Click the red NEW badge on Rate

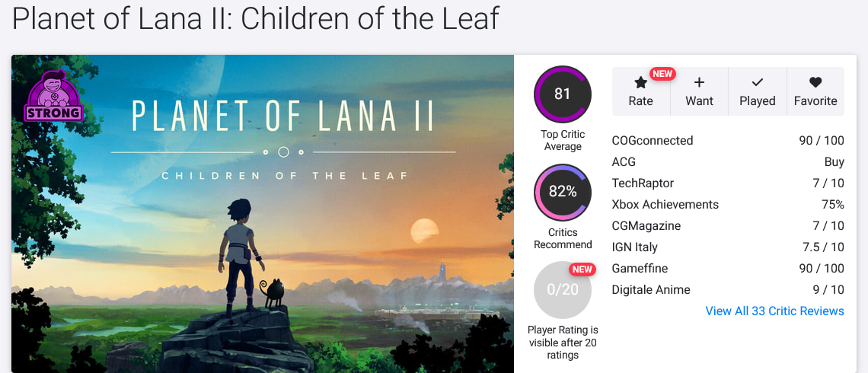(662, 74)
